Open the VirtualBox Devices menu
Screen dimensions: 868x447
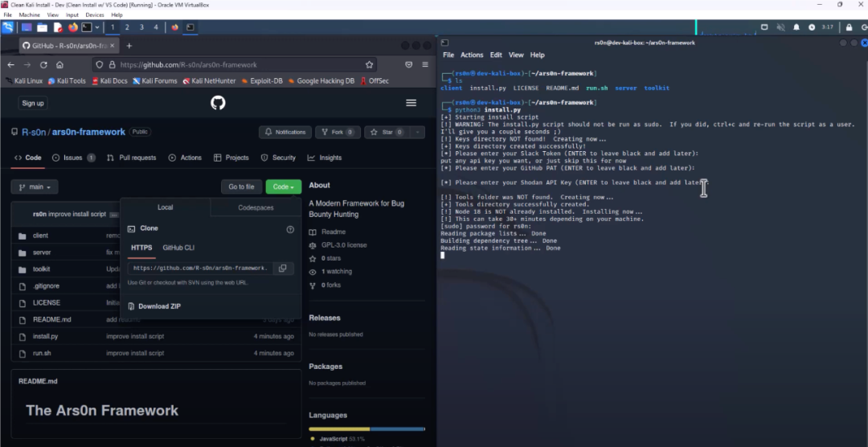(95, 15)
